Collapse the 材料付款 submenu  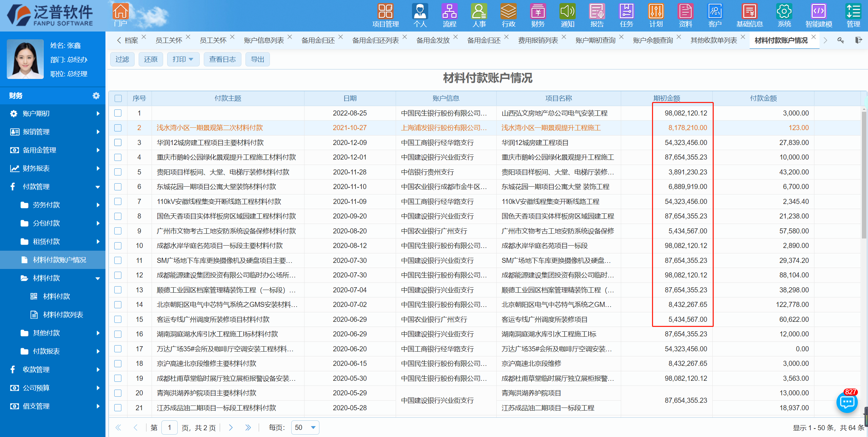(53, 278)
